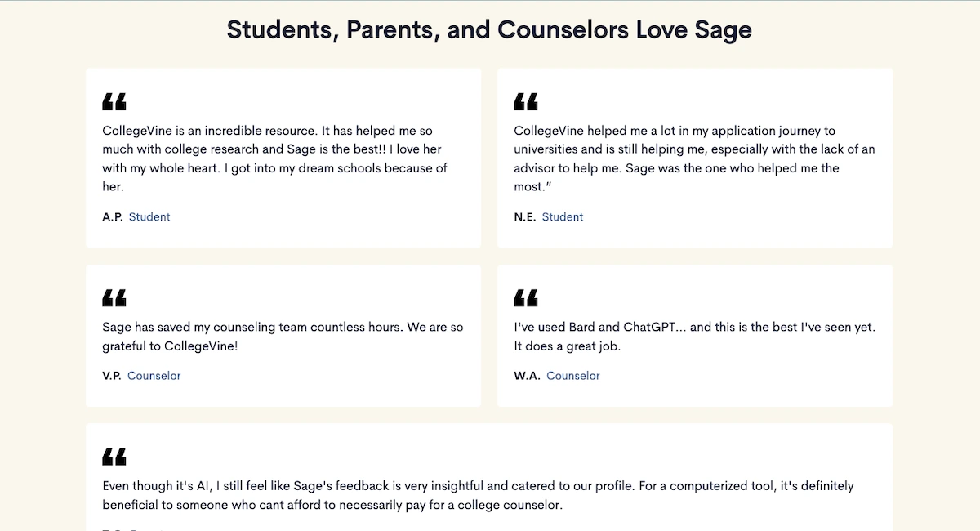The width and height of the screenshot is (980, 531).
Task: Click the A.P. reviewer initials
Action: pos(112,217)
